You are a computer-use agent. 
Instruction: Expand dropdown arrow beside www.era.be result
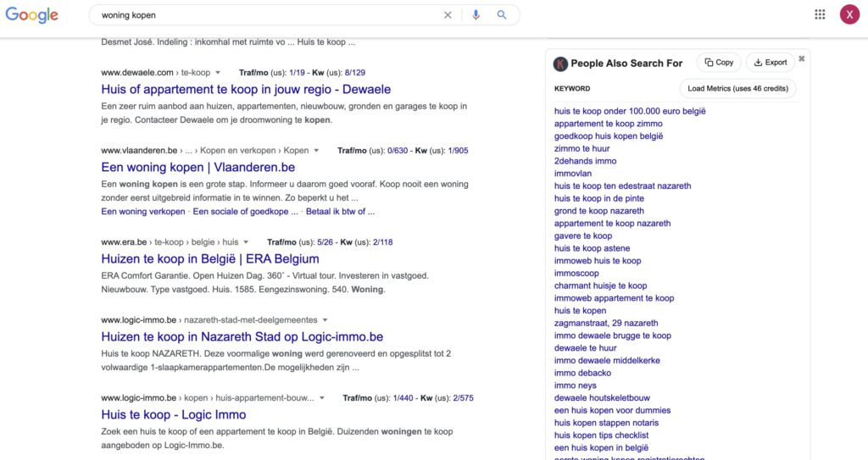click(x=246, y=242)
